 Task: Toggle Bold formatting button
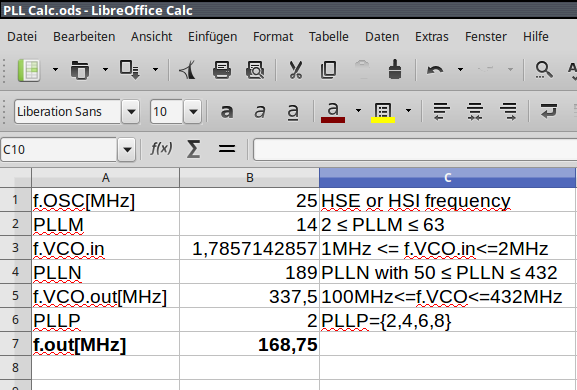(227, 111)
